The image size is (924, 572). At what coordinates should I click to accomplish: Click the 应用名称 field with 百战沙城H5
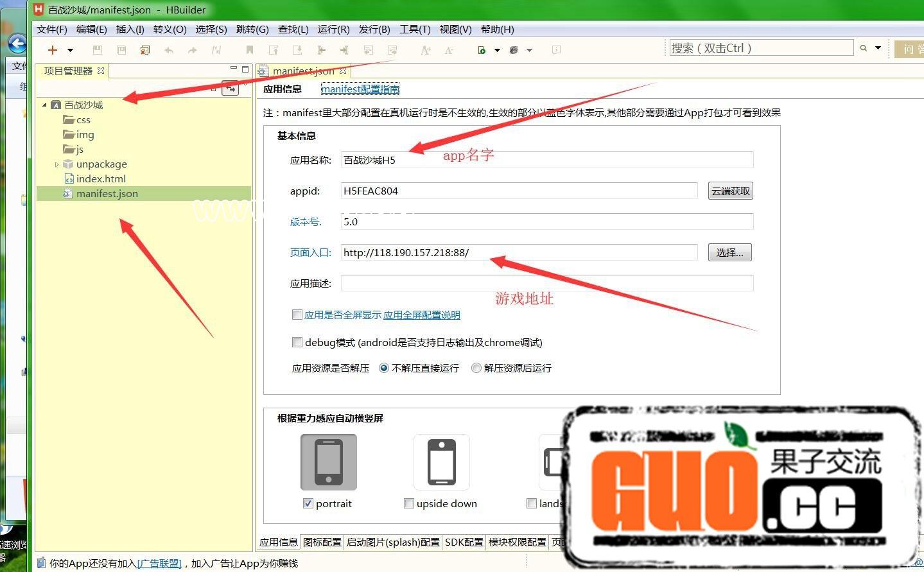(x=547, y=160)
